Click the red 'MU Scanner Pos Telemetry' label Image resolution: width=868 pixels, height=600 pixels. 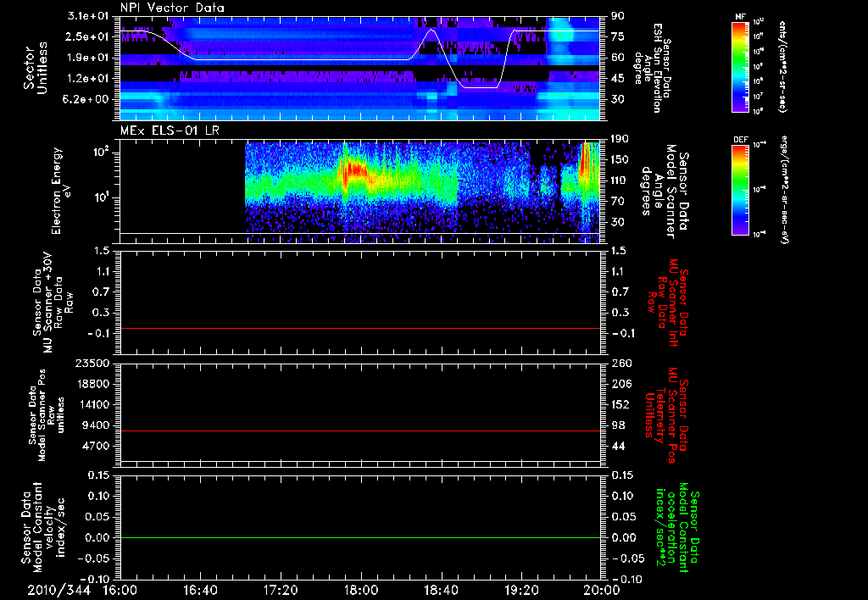[667, 415]
